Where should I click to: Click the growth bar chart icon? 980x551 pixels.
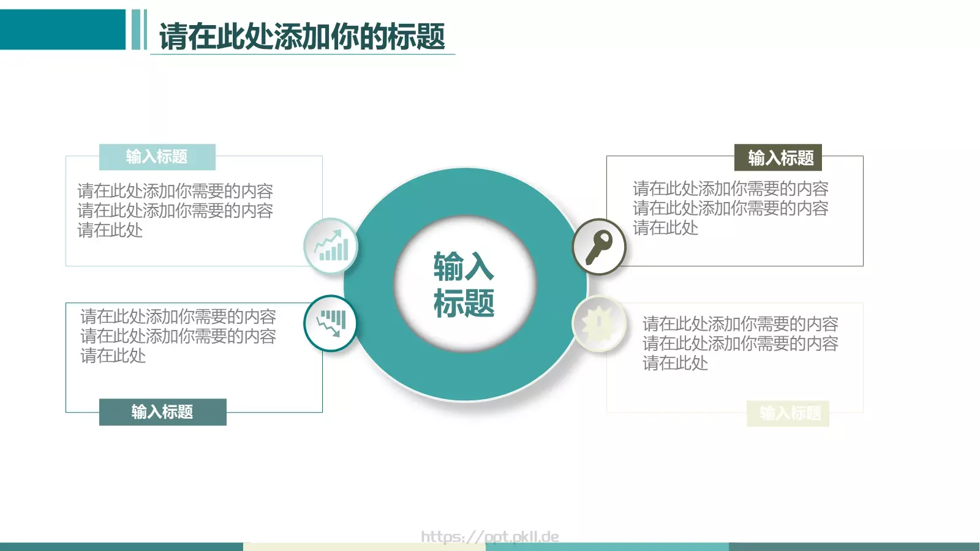pos(331,246)
